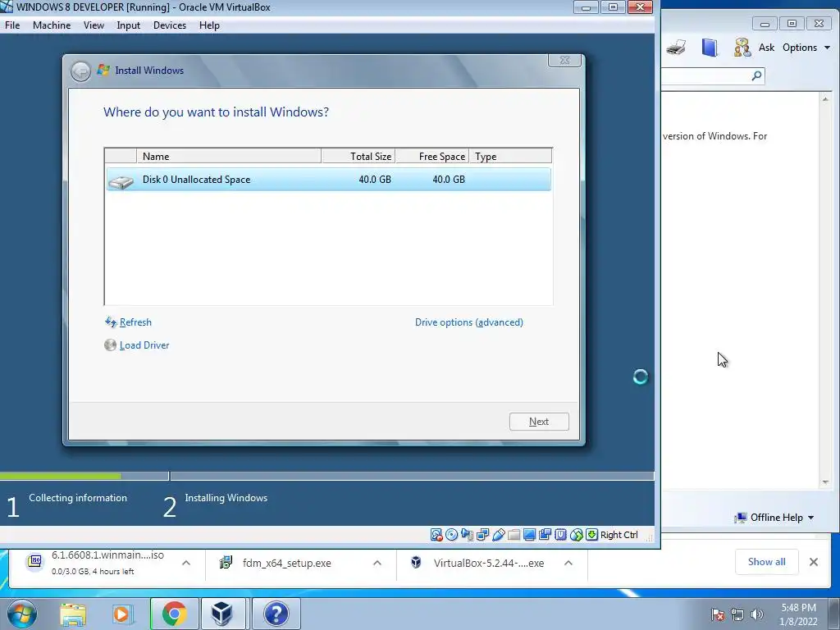Open the Machine menu in VirtualBox

pos(52,25)
